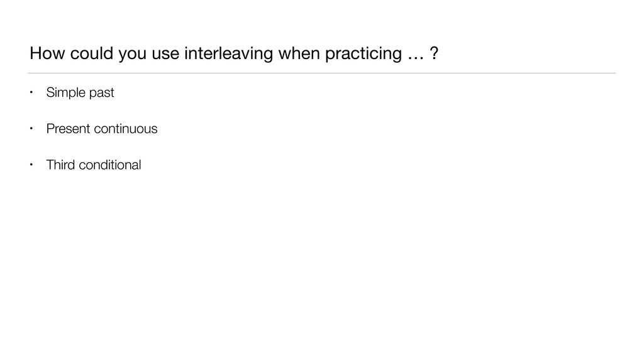Click the word 'practicing' in the title

pyautogui.click(x=362, y=55)
